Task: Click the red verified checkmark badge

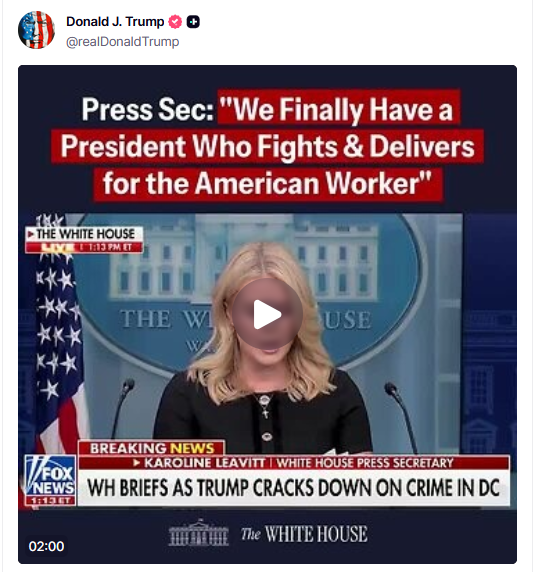Action: [175, 22]
